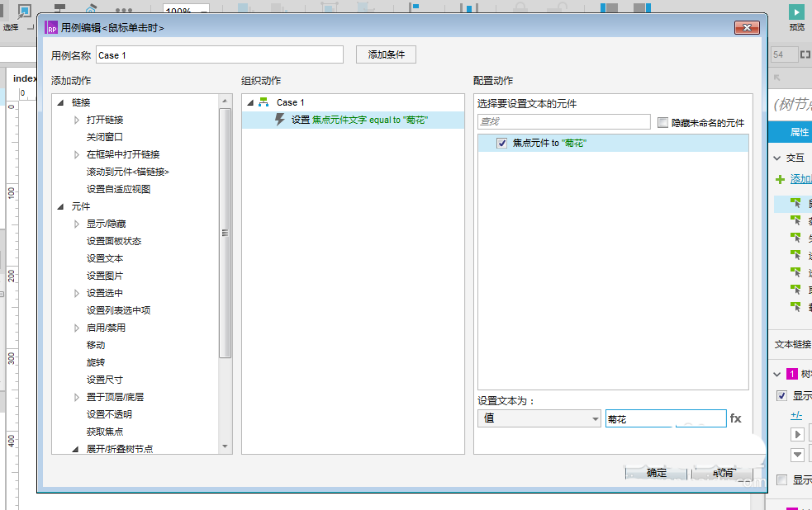Click the 取消 button

tap(723, 472)
